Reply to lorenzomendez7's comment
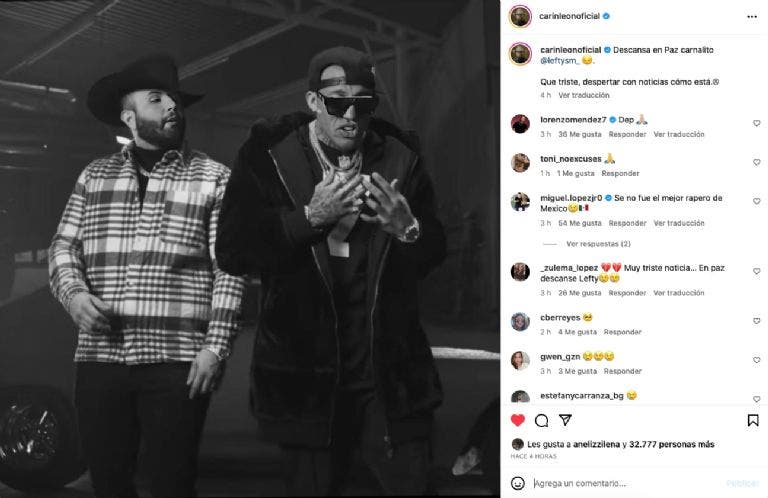This screenshot has height=498, width=768. coord(627,134)
